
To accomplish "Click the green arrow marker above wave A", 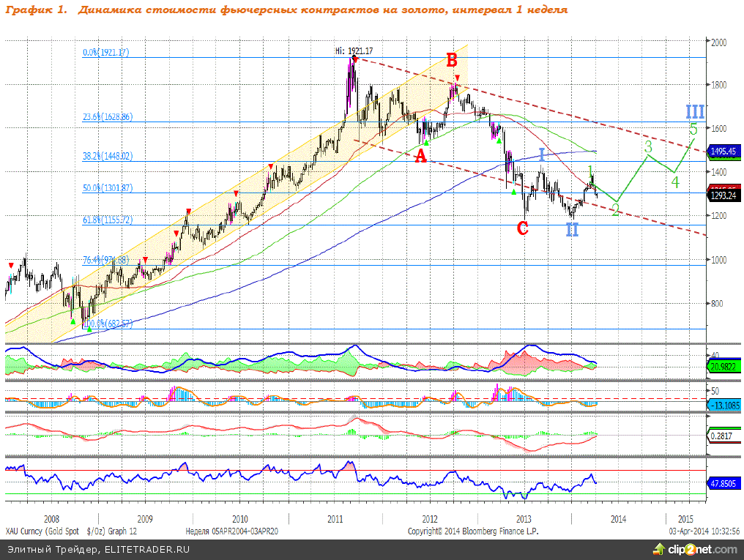I will click(426, 143).
